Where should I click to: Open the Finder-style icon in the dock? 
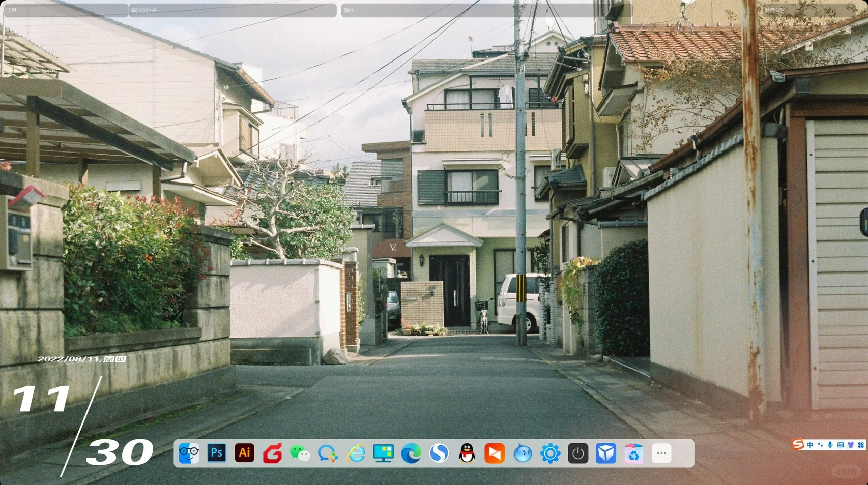[x=189, y=453]
